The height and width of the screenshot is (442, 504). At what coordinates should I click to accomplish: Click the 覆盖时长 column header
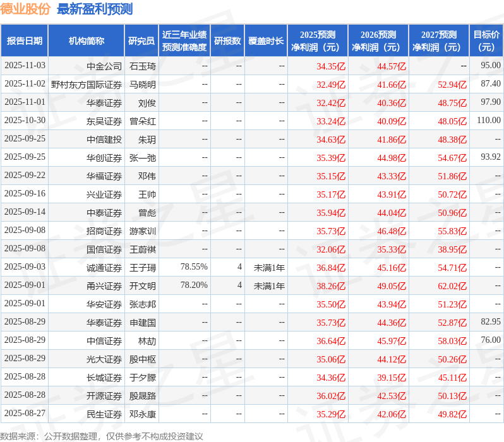pos(266,41)
